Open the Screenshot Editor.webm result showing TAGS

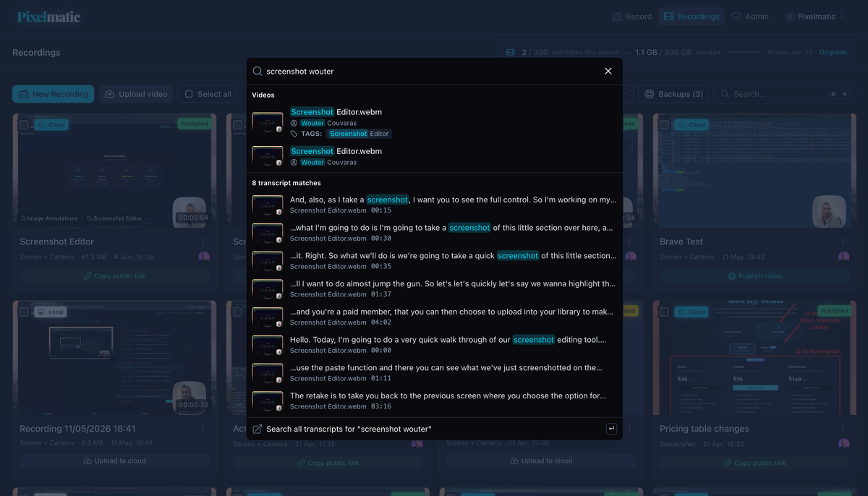coord(434,122)
